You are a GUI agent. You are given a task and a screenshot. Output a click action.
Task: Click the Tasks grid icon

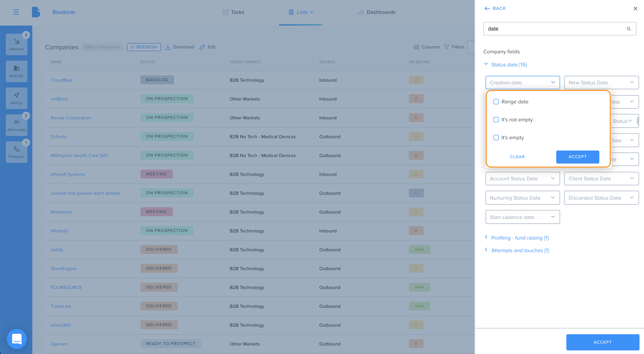226,12
